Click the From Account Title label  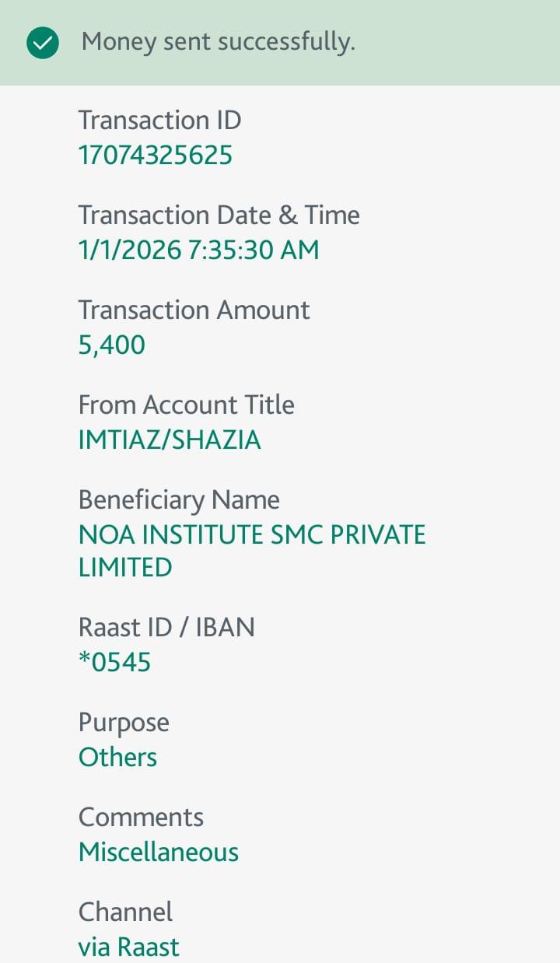click(x=186, y=405)
